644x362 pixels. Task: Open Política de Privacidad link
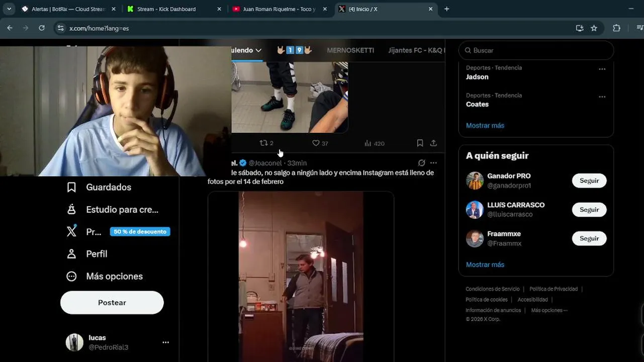(554, 289)
